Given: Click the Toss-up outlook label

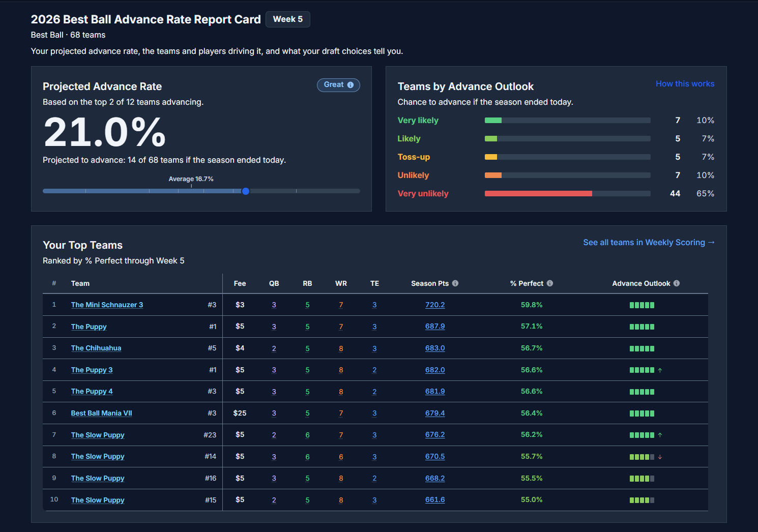Looking at the screenshot, I should pos(414,157).
